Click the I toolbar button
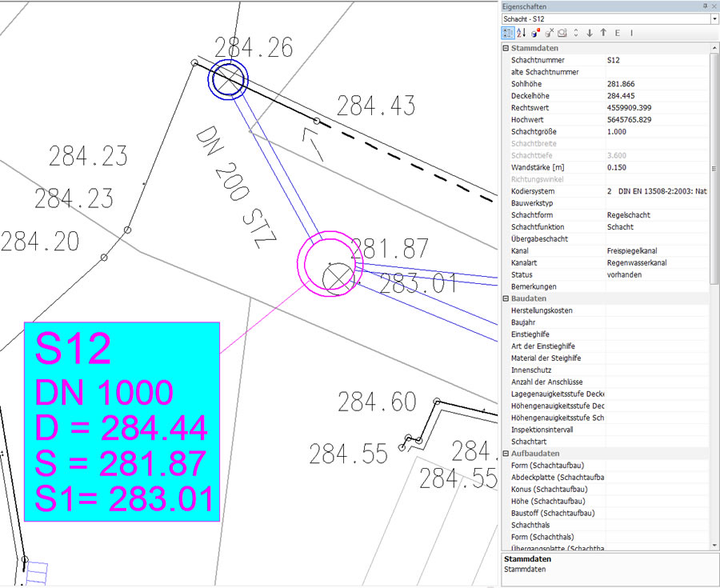The width and height of the screenshot is (720, 588). 631,33
